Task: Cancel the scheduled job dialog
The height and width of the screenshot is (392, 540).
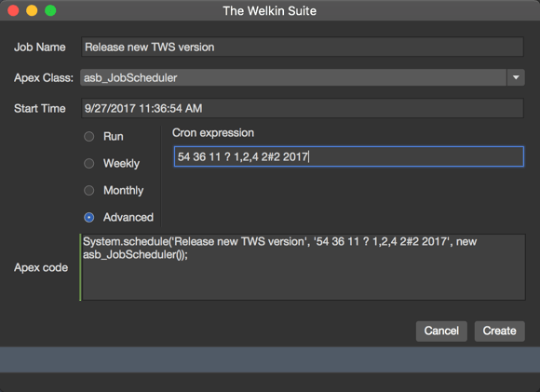Action: [441, 331]
